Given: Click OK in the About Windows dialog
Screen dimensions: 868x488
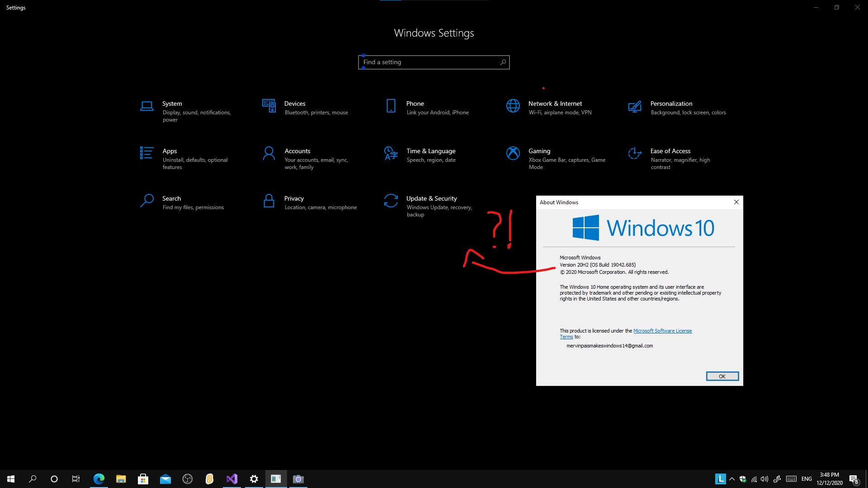Looking at the screenshot, I should coord(722,376).
